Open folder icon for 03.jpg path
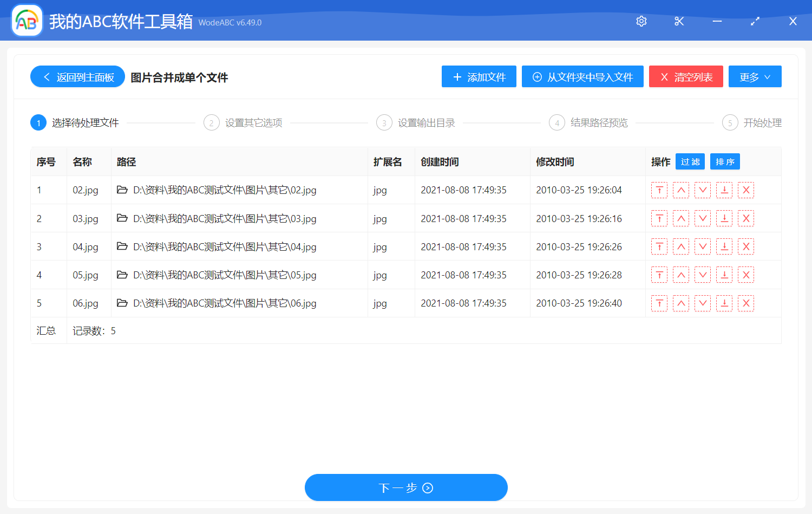 pyautogui.click(x=122, y=218)
